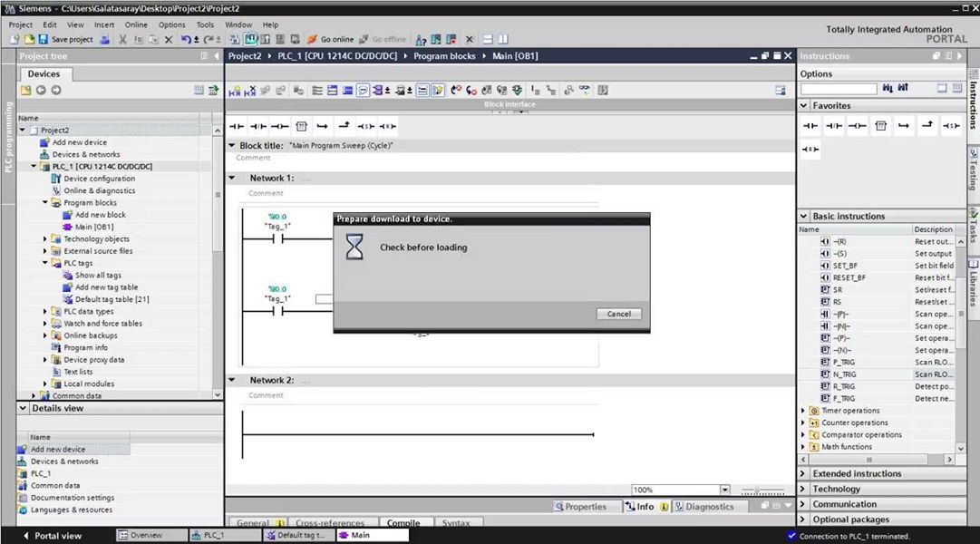980x544 pixels.
Task: Click Insert network icon in editor toolbar
Action: click(235, 91)
